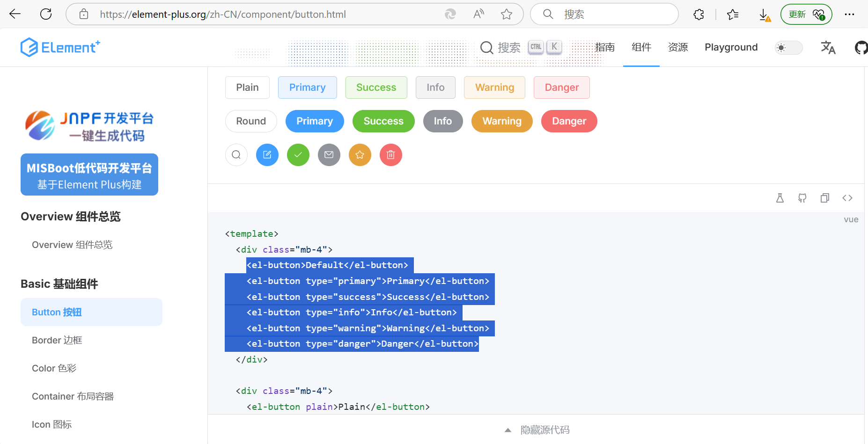Open Color 色彩 component page
The height and width of the screenshot is (444, 868).
(x=54, y=368)
